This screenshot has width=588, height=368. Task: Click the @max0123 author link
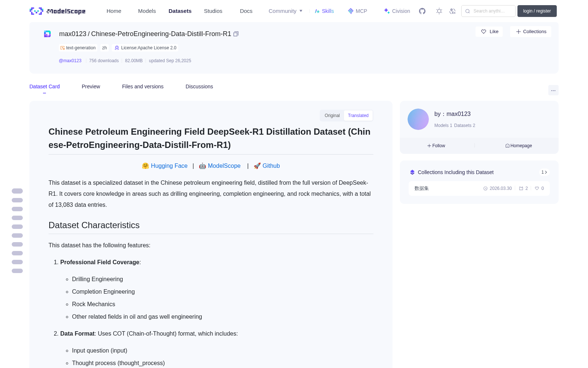[x=70, y=61]
